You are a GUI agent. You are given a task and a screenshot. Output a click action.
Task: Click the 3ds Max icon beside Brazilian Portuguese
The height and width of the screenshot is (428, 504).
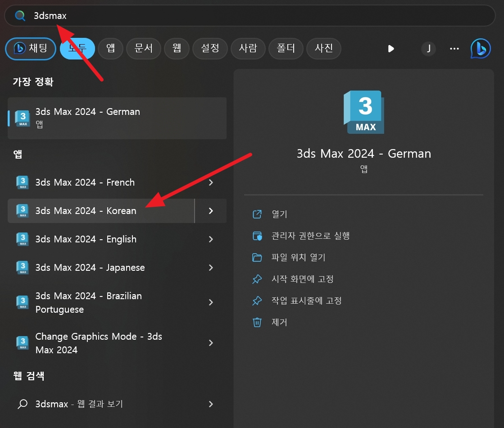click(23, 302)
